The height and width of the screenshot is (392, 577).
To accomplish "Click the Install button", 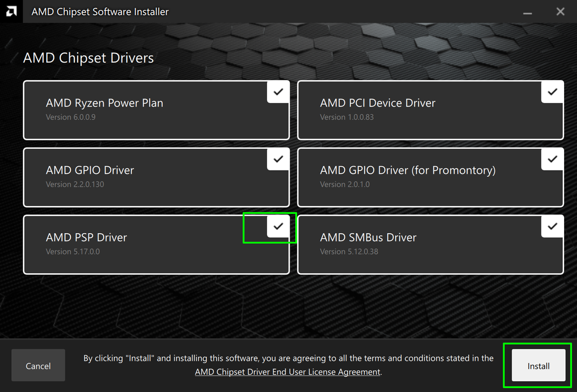I will (x=538, y=365).
